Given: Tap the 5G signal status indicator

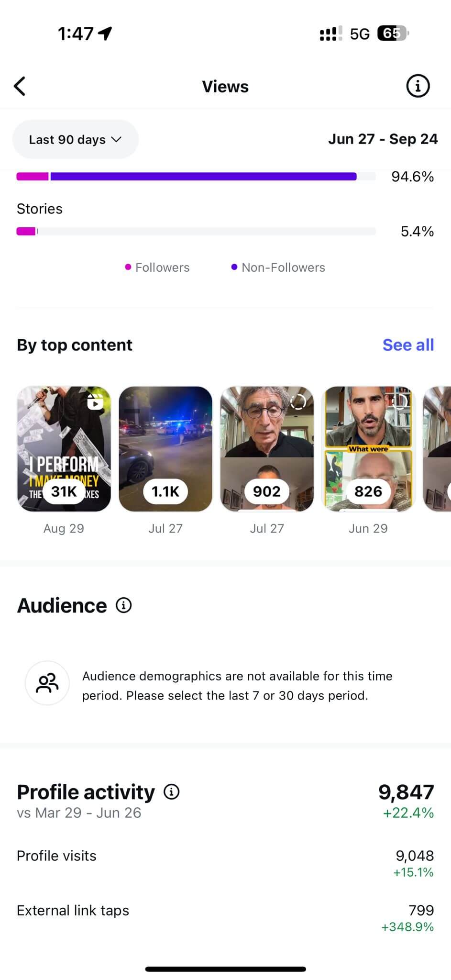Looking at the screenshot, I should (359, 34).
